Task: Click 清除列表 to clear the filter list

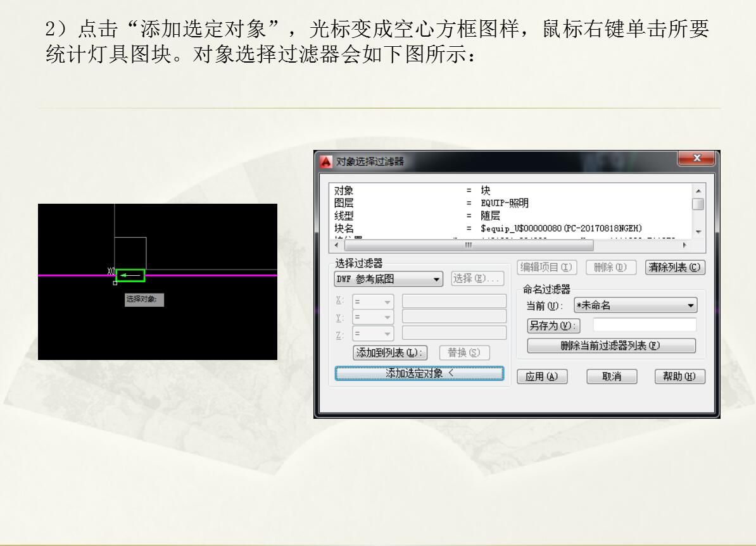Action: click(x=675, y=268)
